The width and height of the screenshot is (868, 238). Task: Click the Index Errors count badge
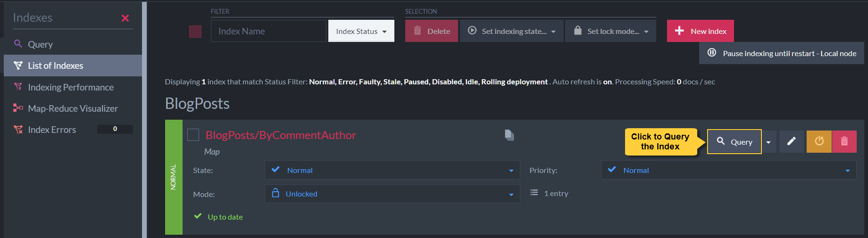(x=115, y=129)
